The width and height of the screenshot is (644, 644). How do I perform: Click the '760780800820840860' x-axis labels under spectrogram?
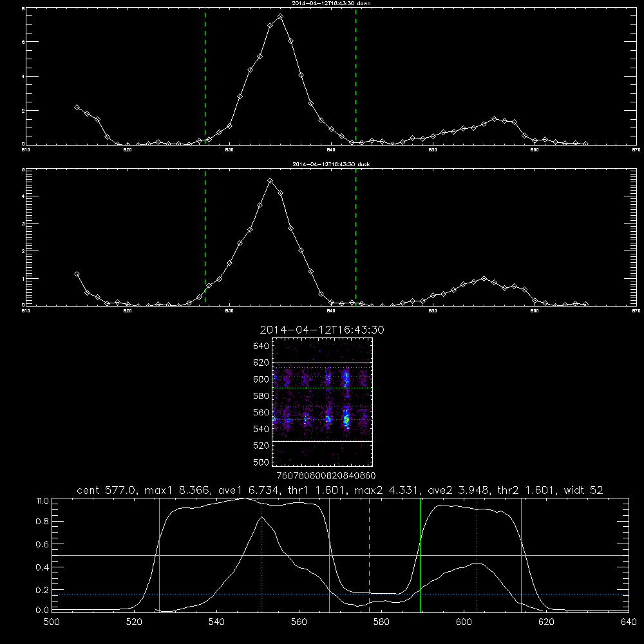326,476
